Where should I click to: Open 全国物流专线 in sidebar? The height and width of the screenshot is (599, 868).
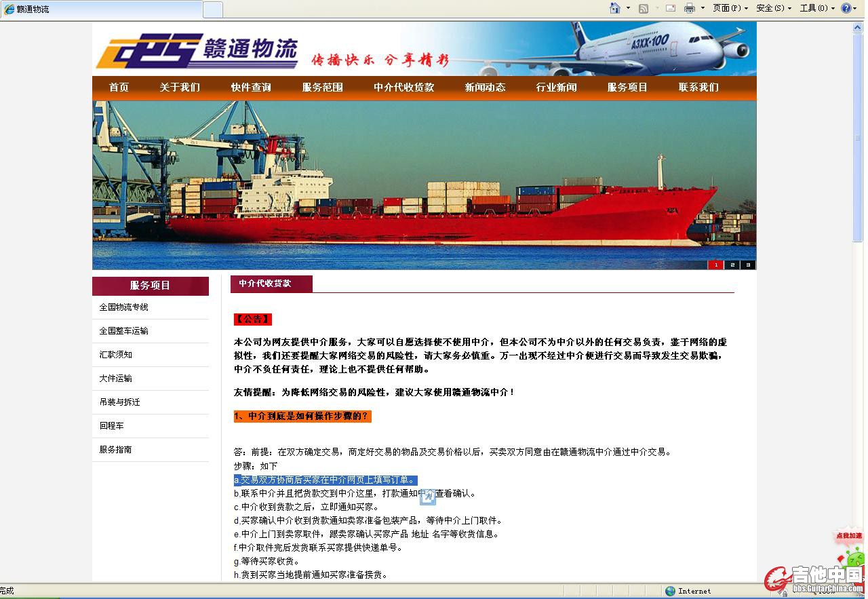(123, 307)
